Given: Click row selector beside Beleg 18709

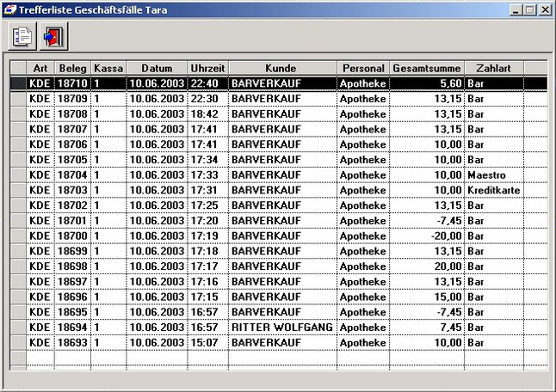Looking at the screenshot, I should [18, 99].
